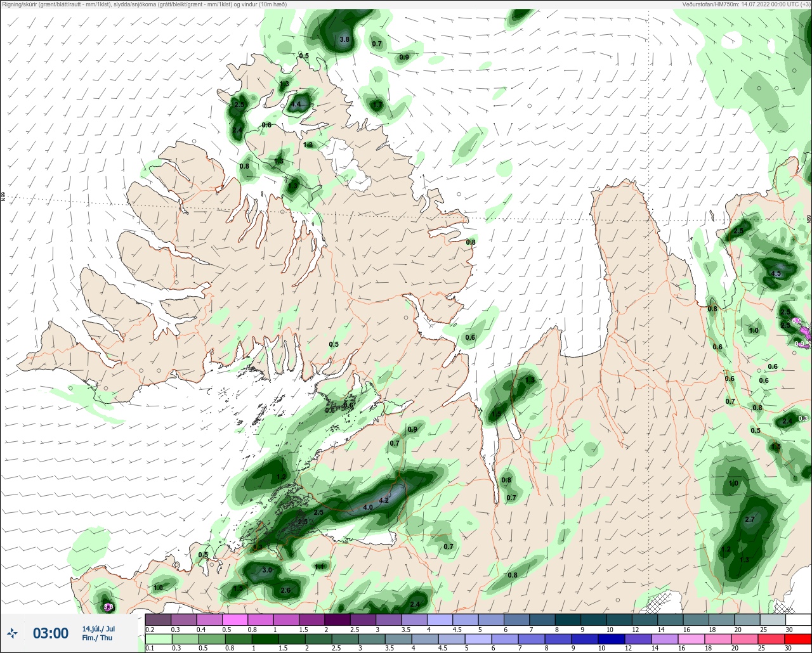Viewport: 812px width, 653px height.
Task: Click the darkest purple 2–2.5 swatch in the upper legend
Action: (x=337, y=619)
